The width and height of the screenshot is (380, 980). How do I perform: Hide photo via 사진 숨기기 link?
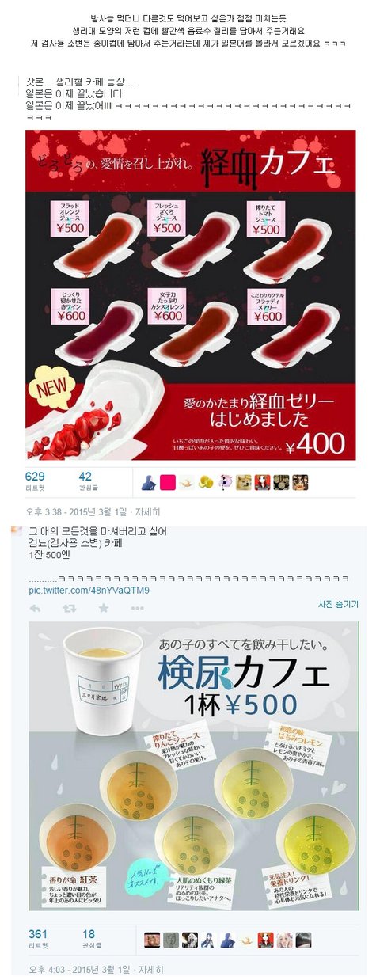pos(338,604)
